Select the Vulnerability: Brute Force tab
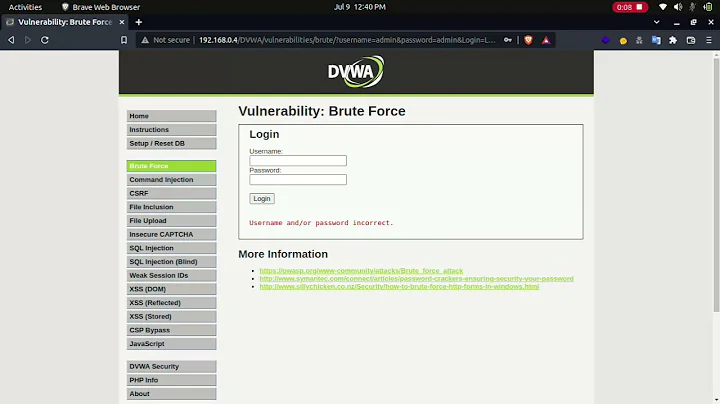 tap(65, 22)
